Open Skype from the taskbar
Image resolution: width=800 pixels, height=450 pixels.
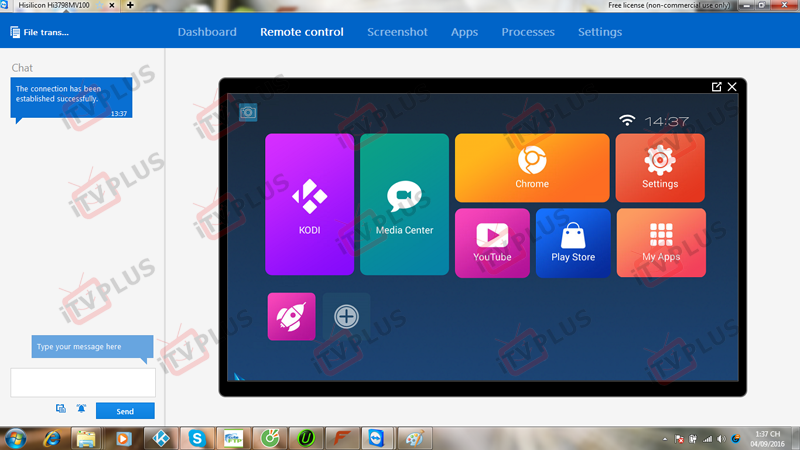click(197, 438)
